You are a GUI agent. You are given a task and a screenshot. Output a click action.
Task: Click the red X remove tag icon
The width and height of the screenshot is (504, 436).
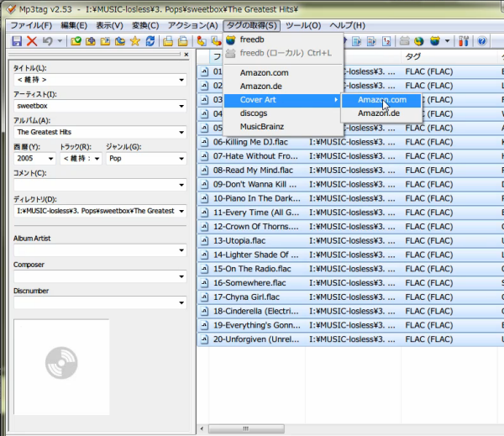32,41
